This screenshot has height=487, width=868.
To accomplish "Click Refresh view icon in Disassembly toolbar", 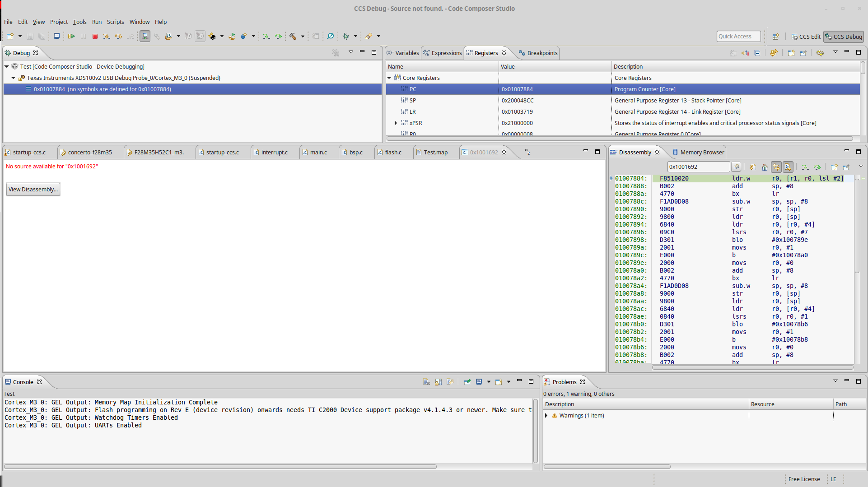I will 752,167.
